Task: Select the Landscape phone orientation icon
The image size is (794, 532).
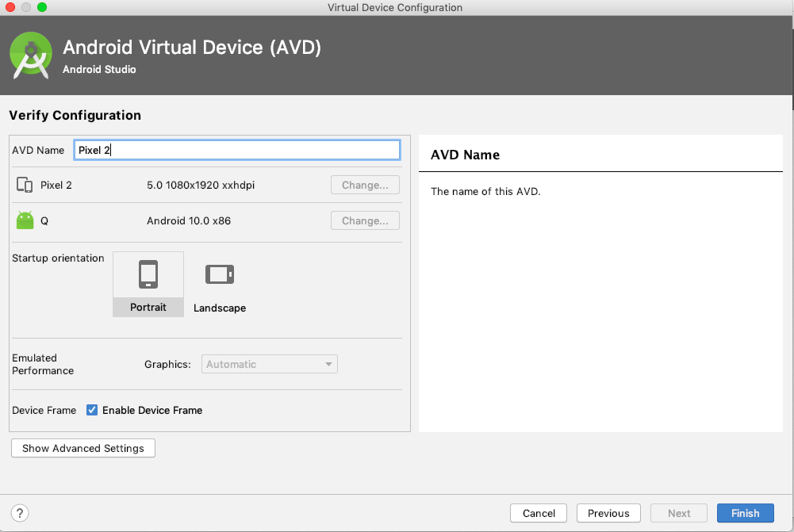Action: pos(219,274)
